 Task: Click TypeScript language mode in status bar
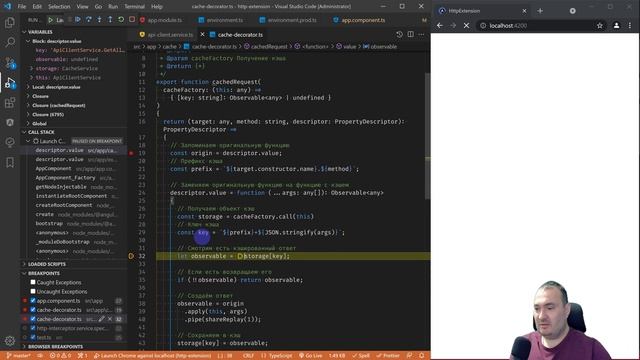pyautogui.click(x=280, y=356)
